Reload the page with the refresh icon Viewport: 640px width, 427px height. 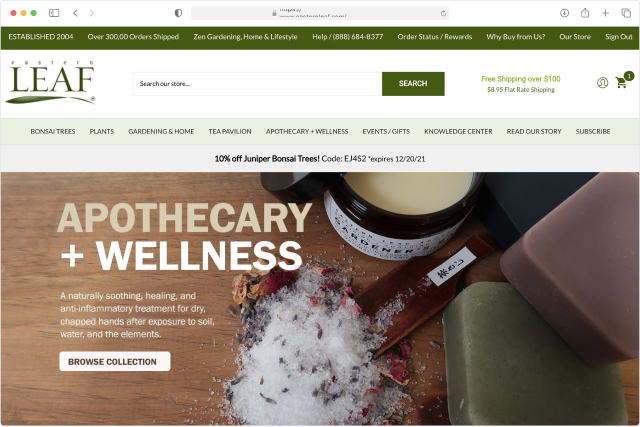[x=443, y=13]
